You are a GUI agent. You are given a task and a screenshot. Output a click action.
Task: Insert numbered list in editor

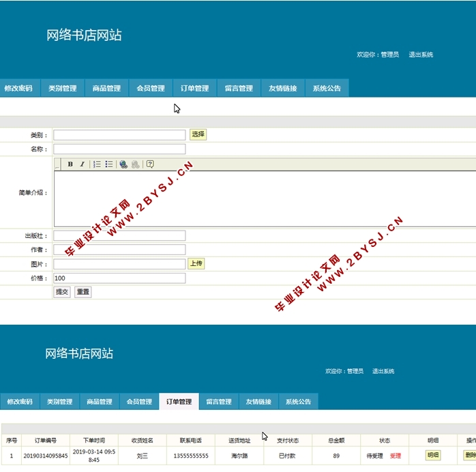(x=97, y=164)
